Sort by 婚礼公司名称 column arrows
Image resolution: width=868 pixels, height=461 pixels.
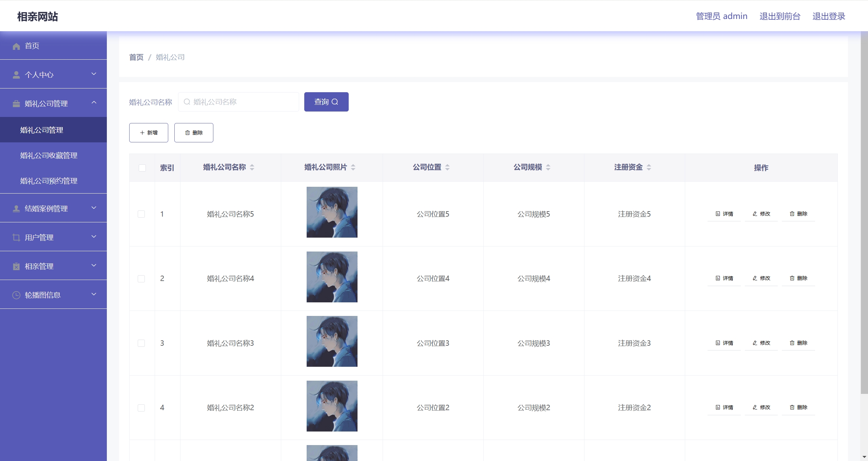click(252, 167)
